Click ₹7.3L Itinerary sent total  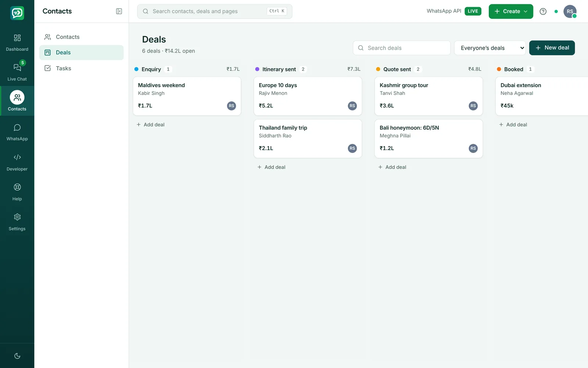coord(354,69)
